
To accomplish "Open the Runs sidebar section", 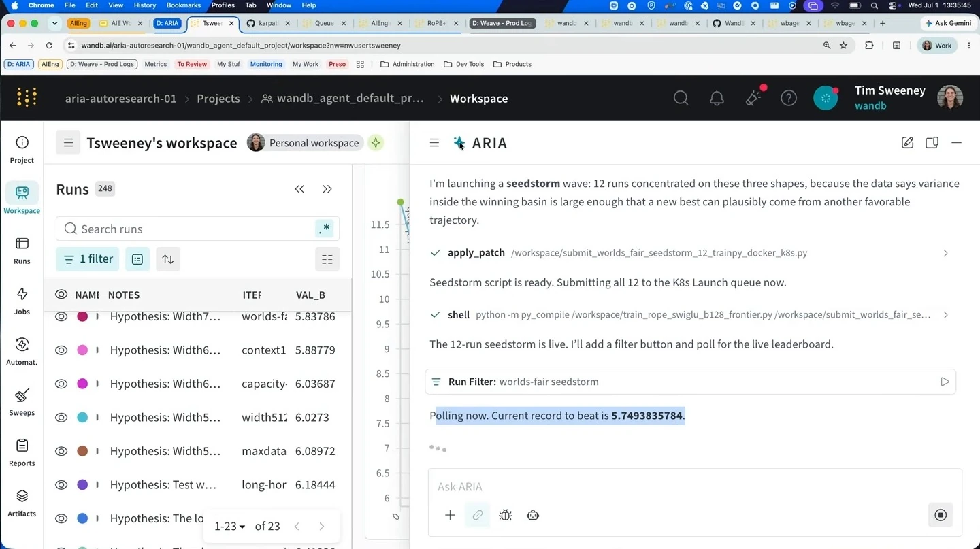I will tap(22, 250).
